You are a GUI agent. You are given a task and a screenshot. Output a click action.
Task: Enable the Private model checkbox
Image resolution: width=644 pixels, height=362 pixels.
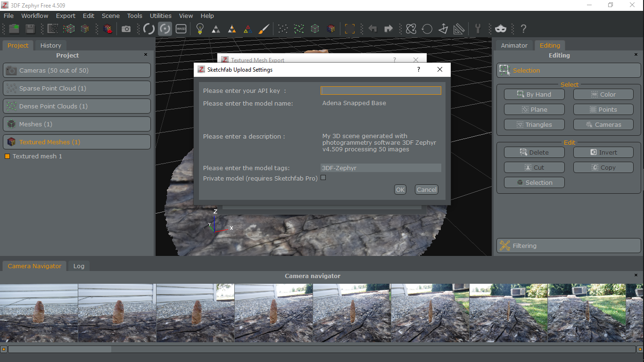(323, 178)
